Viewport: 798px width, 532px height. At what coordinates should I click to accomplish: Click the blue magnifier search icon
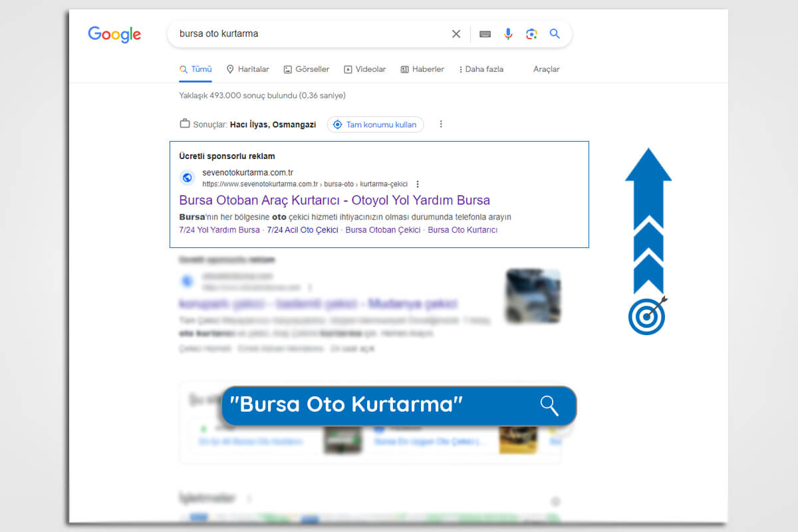point(555,34)
